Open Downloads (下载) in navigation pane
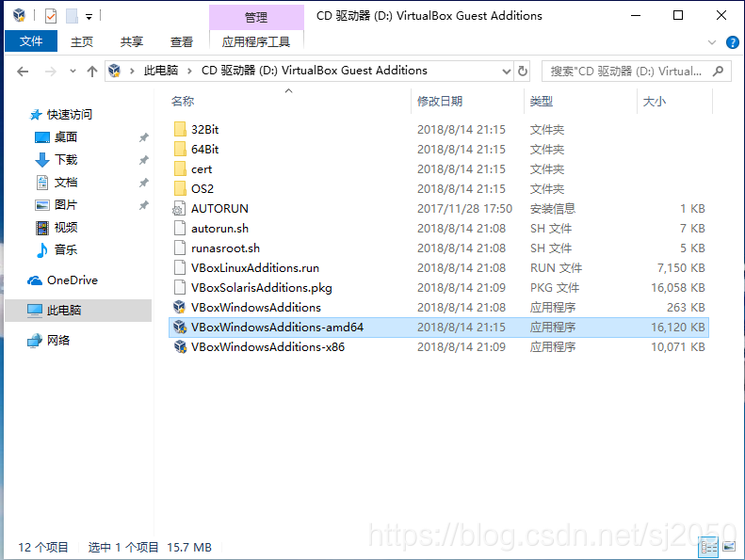The image size is (745, 560). pos(66,160)
